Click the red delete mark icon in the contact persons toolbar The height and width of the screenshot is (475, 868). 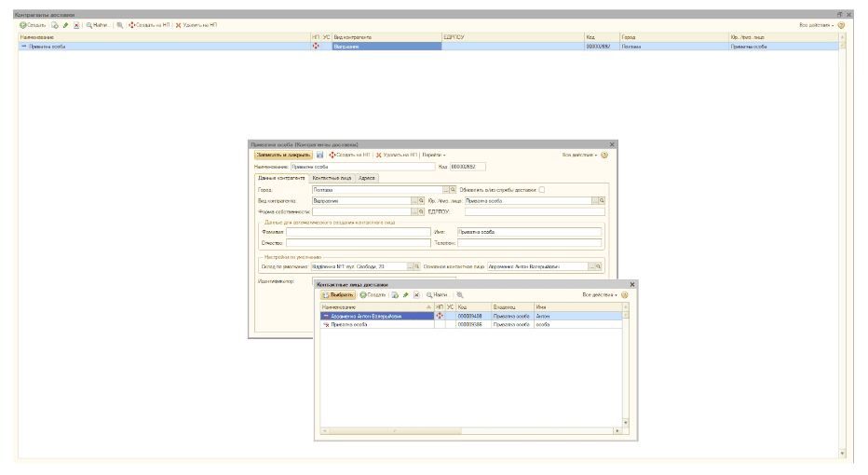pyautogui.click(x=416, y=294)
